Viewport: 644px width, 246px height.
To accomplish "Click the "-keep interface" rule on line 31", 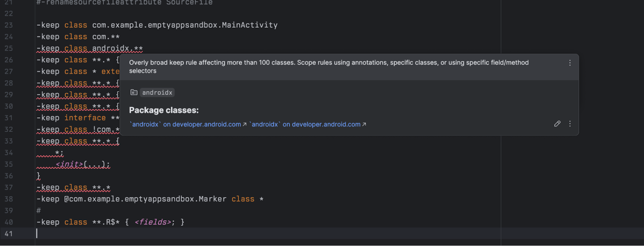I will pos(78,118).
